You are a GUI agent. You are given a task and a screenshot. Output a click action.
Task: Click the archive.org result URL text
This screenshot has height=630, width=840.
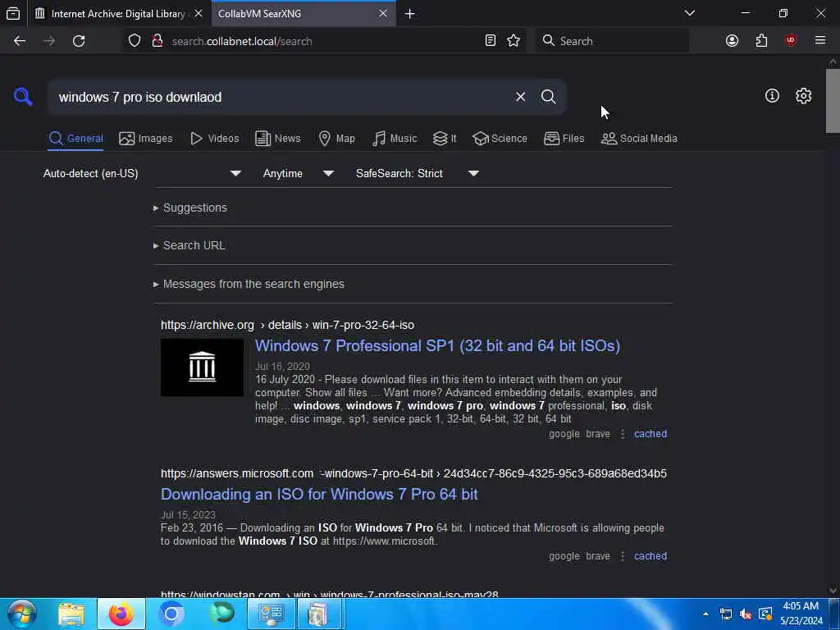(x=287, y=325)
